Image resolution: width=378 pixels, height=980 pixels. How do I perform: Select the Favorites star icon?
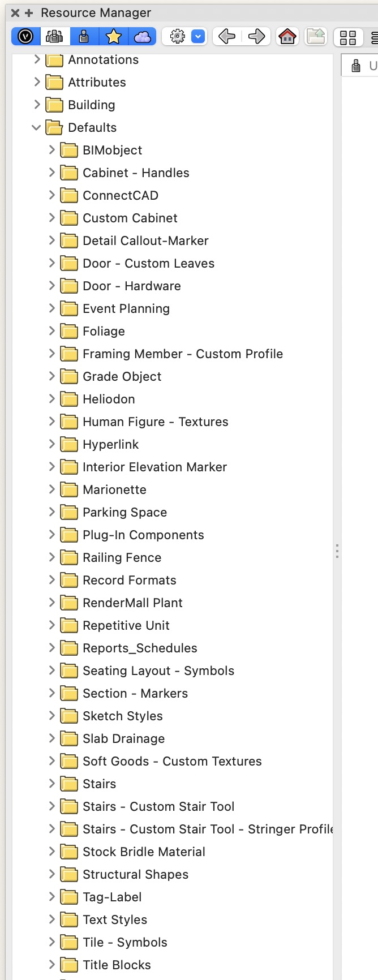tap(113, 36)
